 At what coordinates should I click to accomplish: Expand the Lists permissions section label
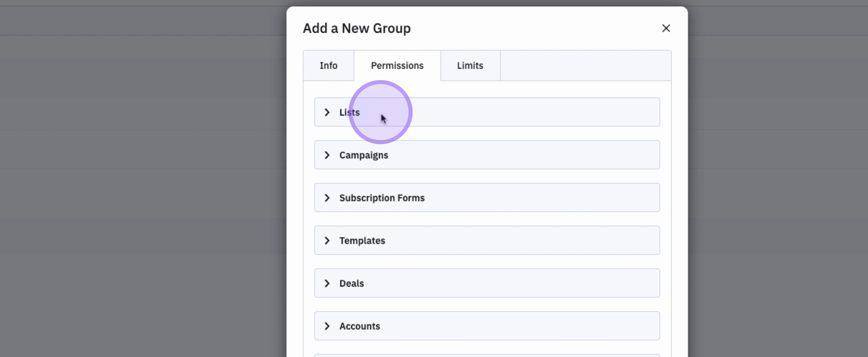tap(349, 112)
